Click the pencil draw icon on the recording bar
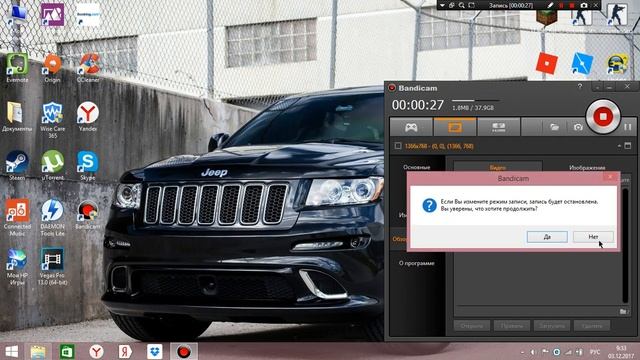The width and height of the screenshot is (640, 360). click(550, 5)
